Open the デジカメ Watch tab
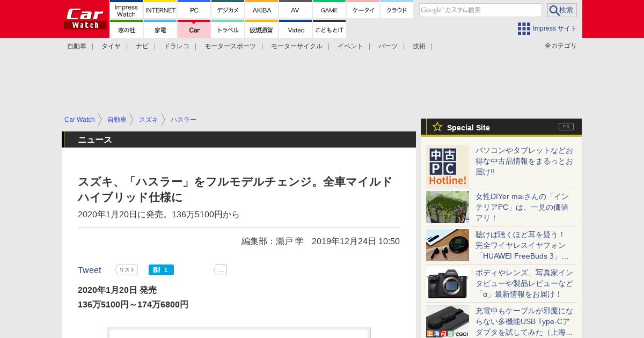The height and width of the screenshot is (338, 644). point(228,9)
